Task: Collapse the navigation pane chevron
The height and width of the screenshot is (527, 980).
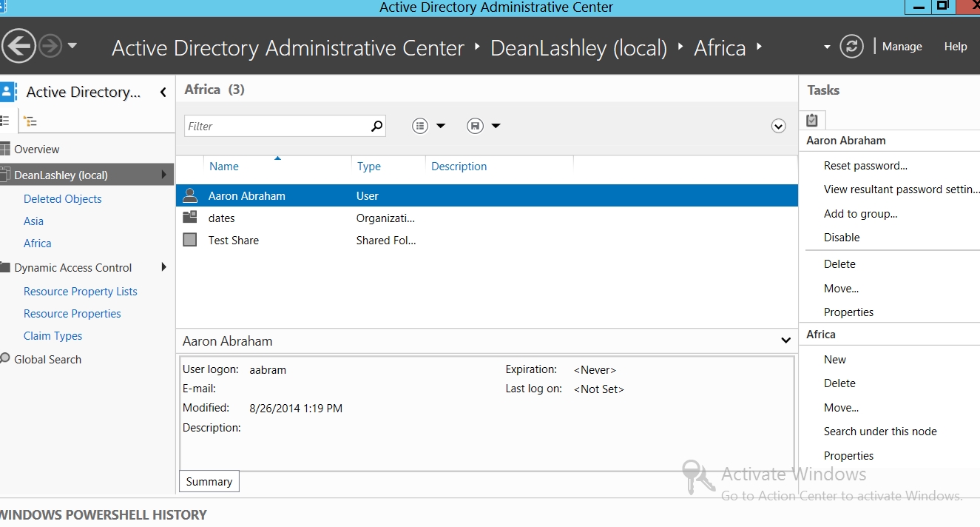Action: pos(163,92)
